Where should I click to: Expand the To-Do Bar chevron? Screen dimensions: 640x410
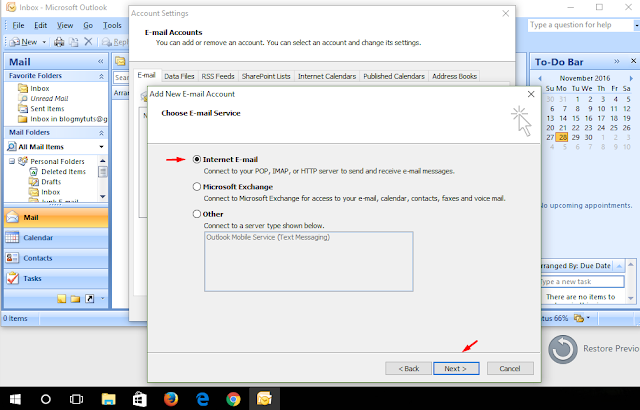[617, 62]
